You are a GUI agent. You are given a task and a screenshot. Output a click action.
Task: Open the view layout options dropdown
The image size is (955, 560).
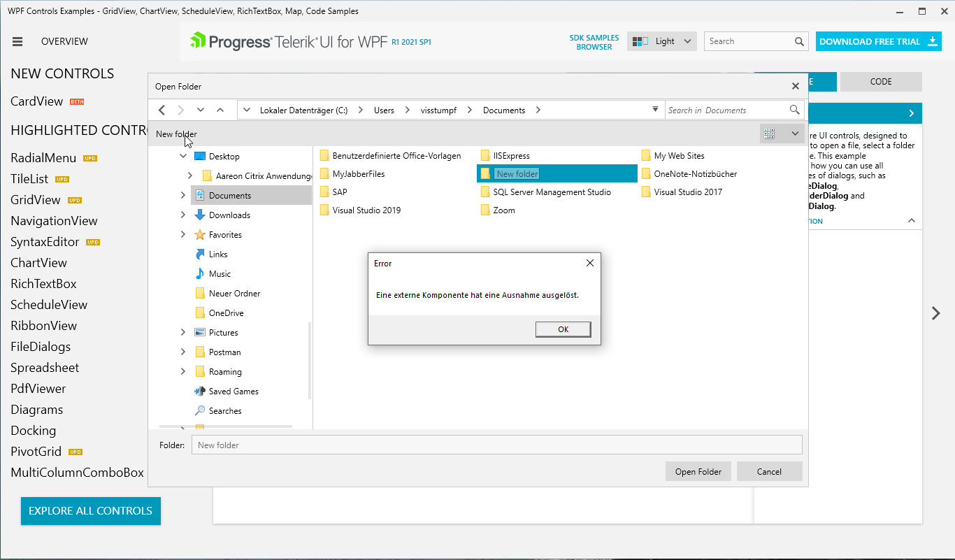tap(795, 134)
